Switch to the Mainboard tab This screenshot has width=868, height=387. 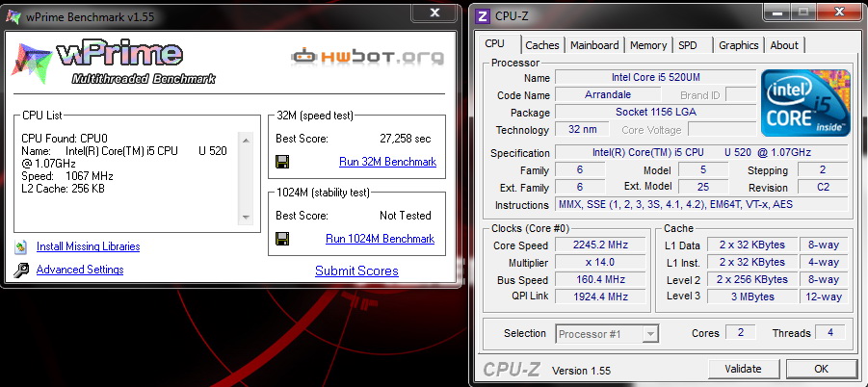[594, 45]
